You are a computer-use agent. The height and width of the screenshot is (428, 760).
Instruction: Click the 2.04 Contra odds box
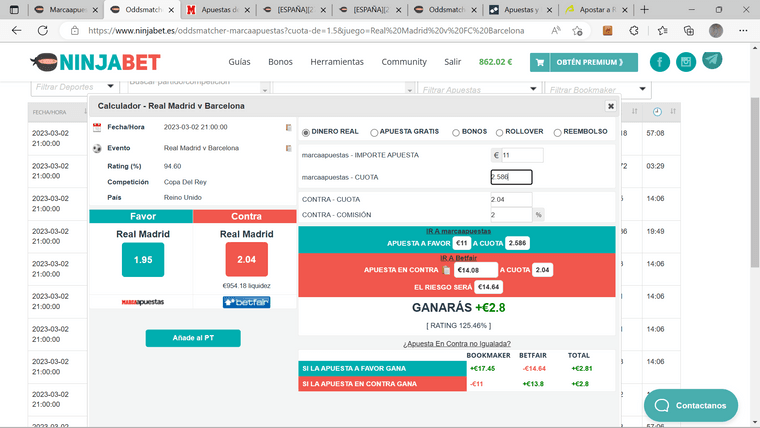point(246,260)
